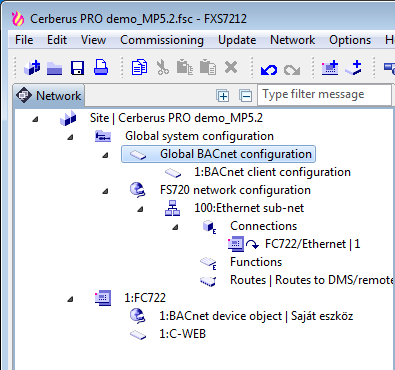Image resolution: width=395 pixels, height=370 pixels.
Task: Select 1:BACnet client configuration item
Action: (272, 172)
